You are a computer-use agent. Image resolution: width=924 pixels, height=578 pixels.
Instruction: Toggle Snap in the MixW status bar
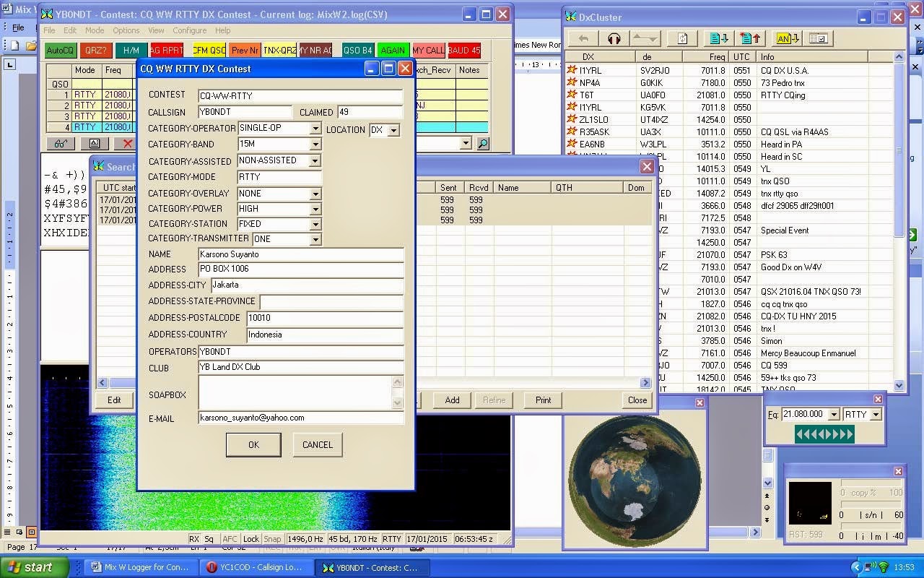coord(272,539)
